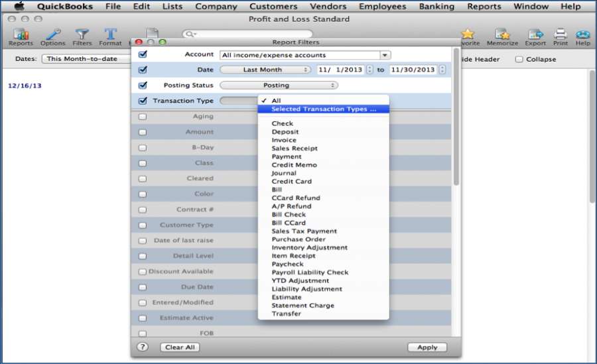Open the Help toolbar icon

click(x=583, y=37)
